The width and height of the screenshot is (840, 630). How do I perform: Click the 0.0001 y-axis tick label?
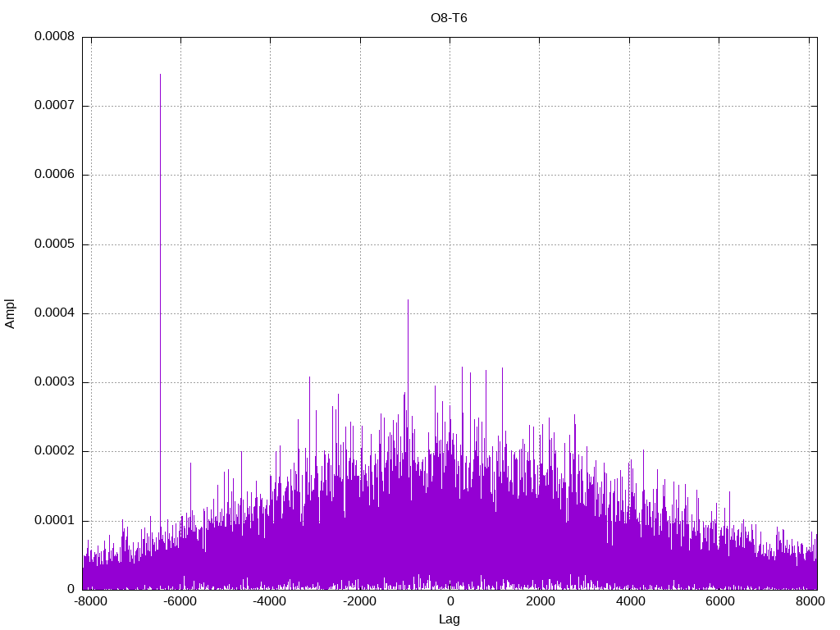[54, 520]
